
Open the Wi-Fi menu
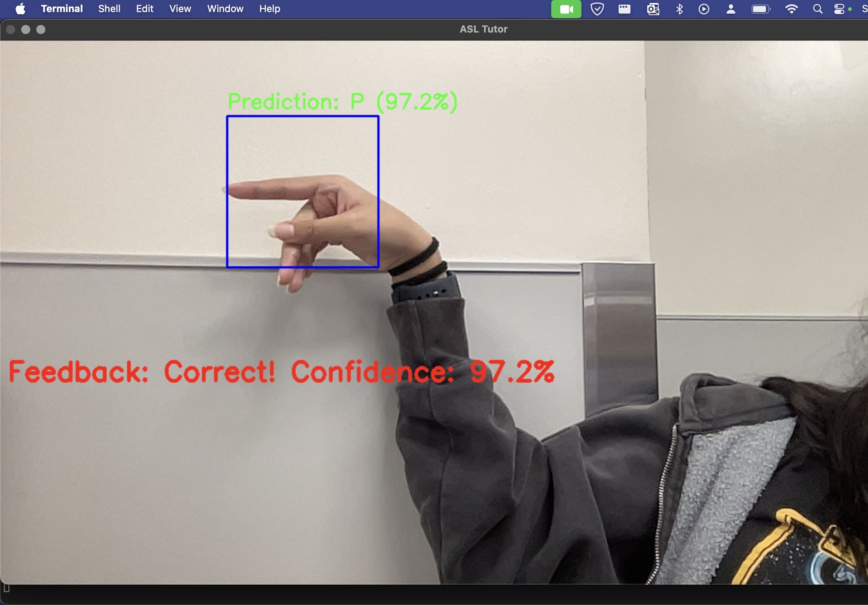coord(791,9)
